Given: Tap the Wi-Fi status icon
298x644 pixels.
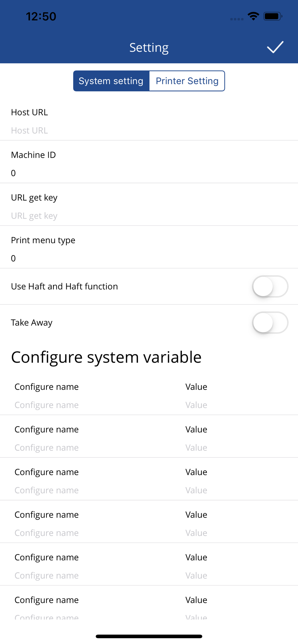Looking at the screenshot, I should pos(253,16).
